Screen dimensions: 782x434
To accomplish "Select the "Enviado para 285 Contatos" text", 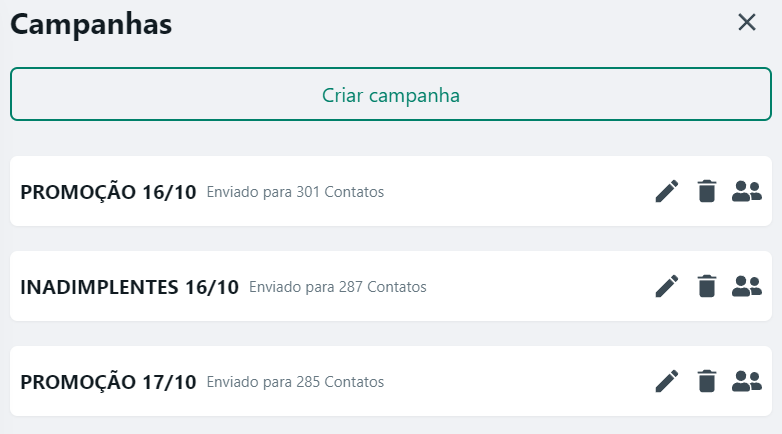I will click(x=295, y=382).
